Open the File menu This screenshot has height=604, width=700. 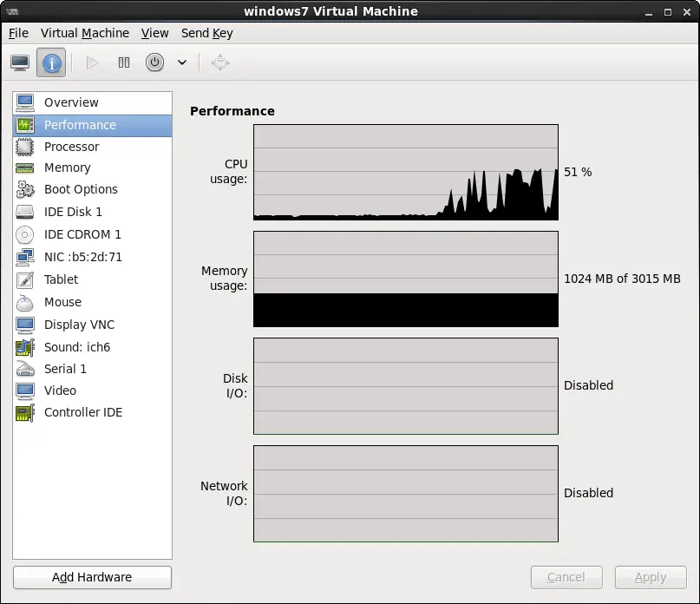click(18, 33)
